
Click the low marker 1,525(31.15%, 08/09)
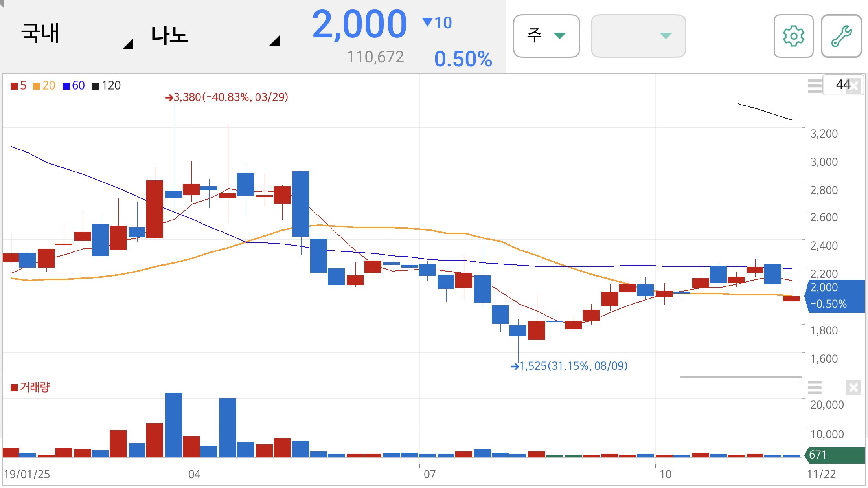[x=569, y=366]
